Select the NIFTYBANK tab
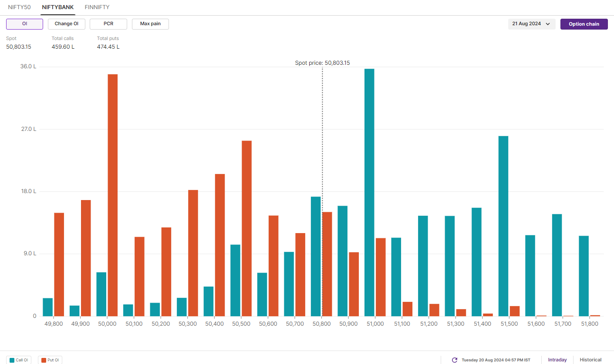 pos(58,7)
